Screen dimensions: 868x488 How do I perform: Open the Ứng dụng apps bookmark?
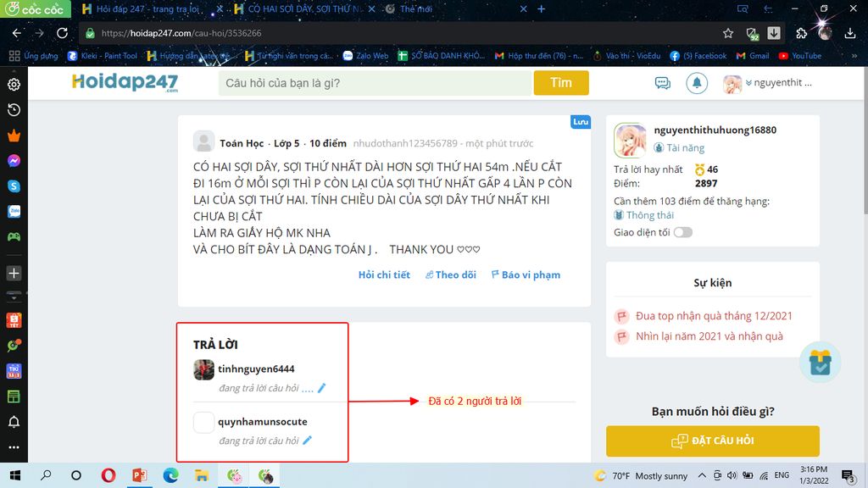pos(34,56)
